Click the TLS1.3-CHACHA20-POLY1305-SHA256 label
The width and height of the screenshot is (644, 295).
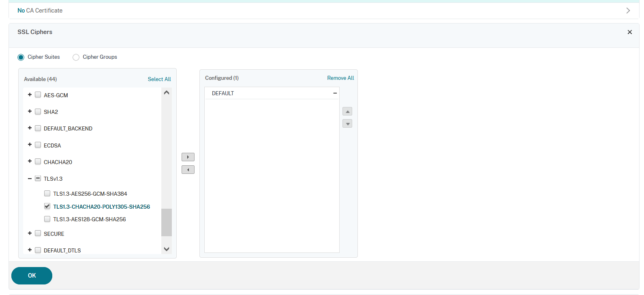[102, 207]
